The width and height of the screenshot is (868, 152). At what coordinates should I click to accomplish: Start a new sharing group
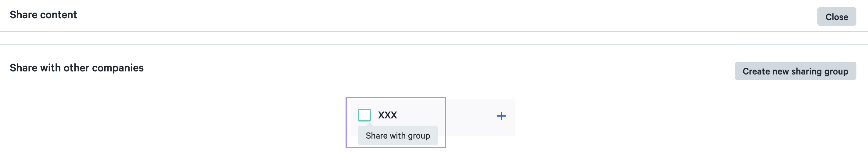click(x=795, y=71)
